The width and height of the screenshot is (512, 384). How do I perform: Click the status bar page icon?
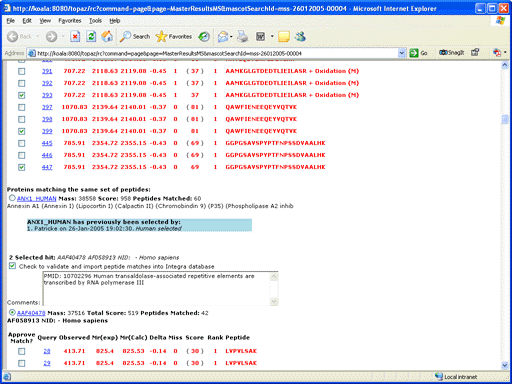7,377
